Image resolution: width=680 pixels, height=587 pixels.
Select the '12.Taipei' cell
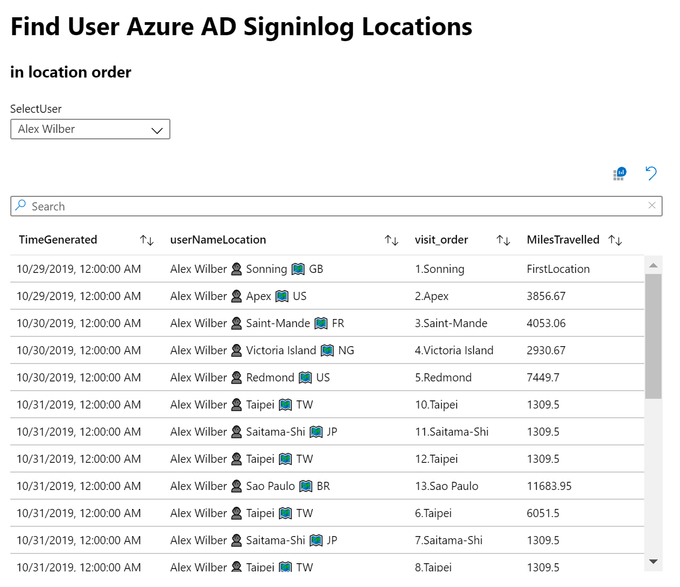(x=436, y=459)
